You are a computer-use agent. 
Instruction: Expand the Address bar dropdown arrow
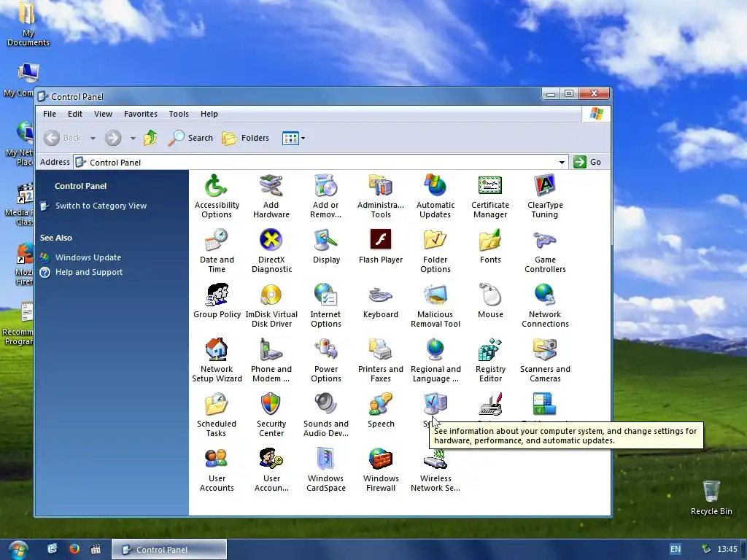(x=562, y=163)
